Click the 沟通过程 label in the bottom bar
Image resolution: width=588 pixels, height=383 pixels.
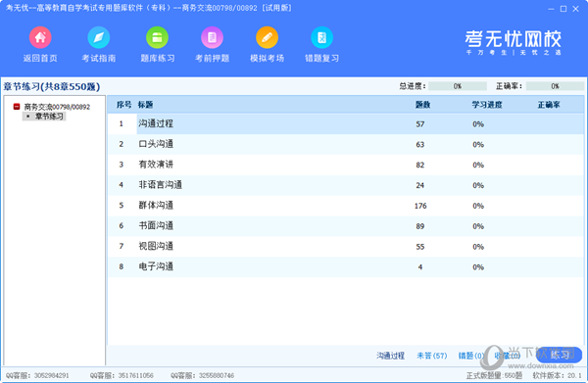point(390,356)
